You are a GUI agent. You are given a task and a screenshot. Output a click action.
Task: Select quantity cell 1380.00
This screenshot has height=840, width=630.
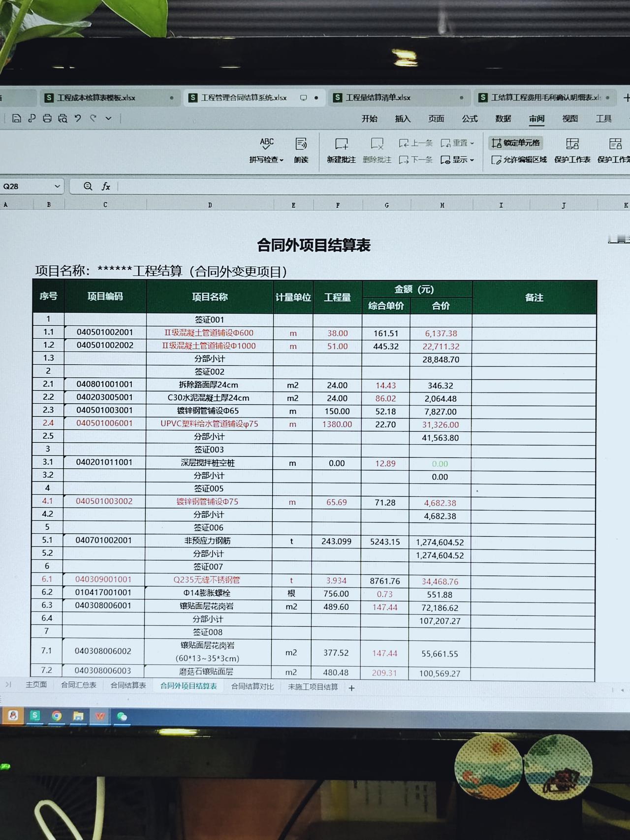[337, 424]
